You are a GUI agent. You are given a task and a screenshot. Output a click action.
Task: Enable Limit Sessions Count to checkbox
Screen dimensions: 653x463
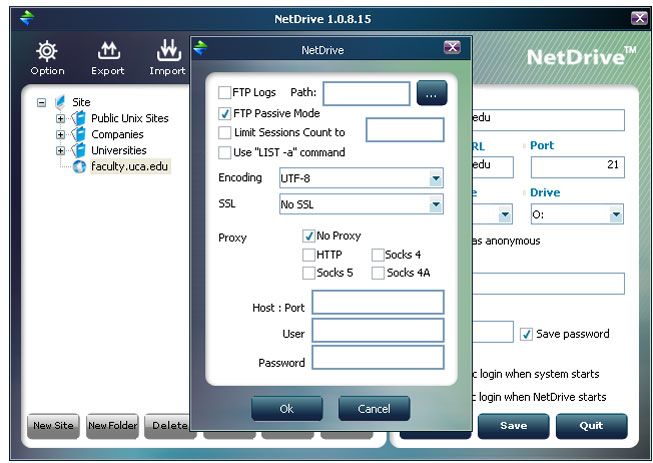pyautogui.click(x=224, y=132)
